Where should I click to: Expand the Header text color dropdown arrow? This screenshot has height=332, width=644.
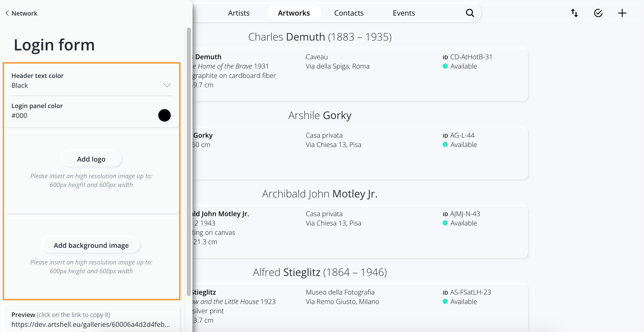click(167, 85)
